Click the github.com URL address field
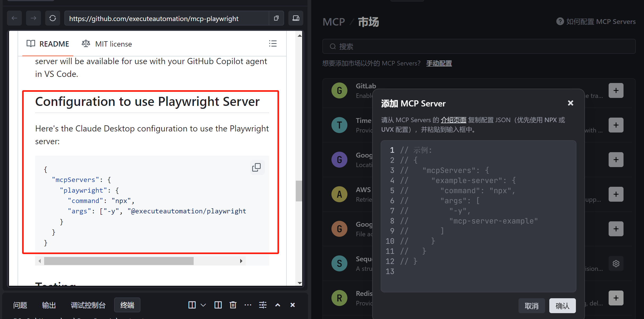The width and height of the screenshot is (644, 319). click(167, 18)
